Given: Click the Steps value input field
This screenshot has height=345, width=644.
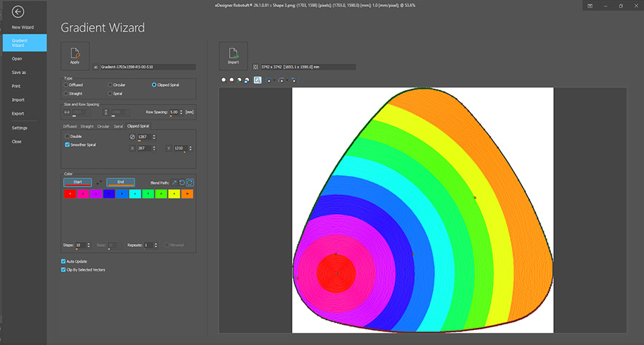Looking at the screenshot, I should (79, 246).
